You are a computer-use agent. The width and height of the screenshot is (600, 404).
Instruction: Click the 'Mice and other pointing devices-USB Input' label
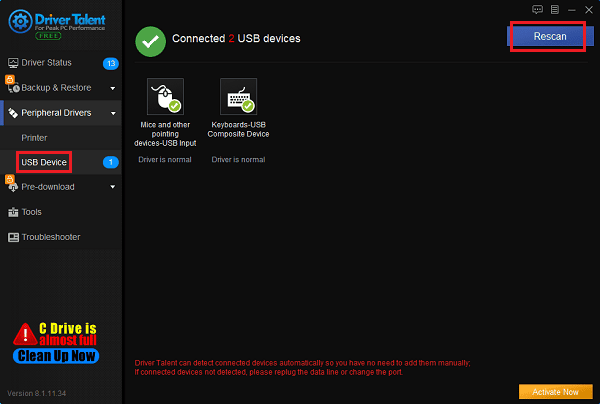pyautogui.click(x=165, y=134)
